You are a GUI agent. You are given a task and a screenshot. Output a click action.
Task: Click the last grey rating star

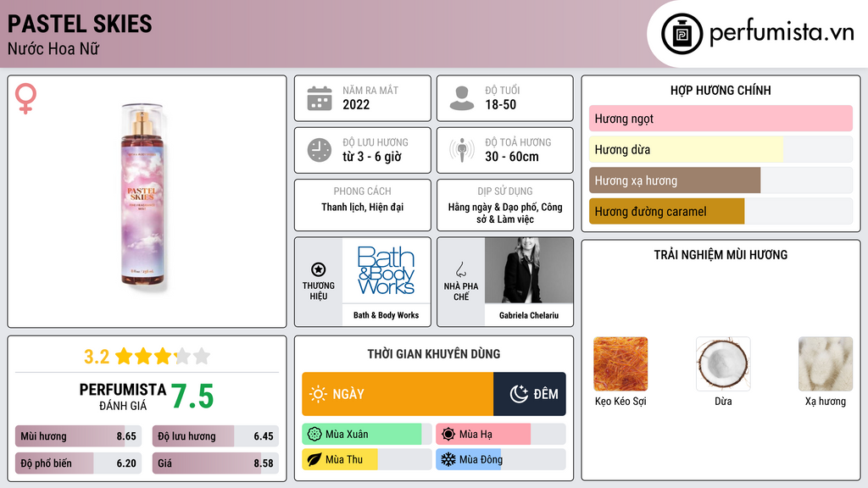202,356
